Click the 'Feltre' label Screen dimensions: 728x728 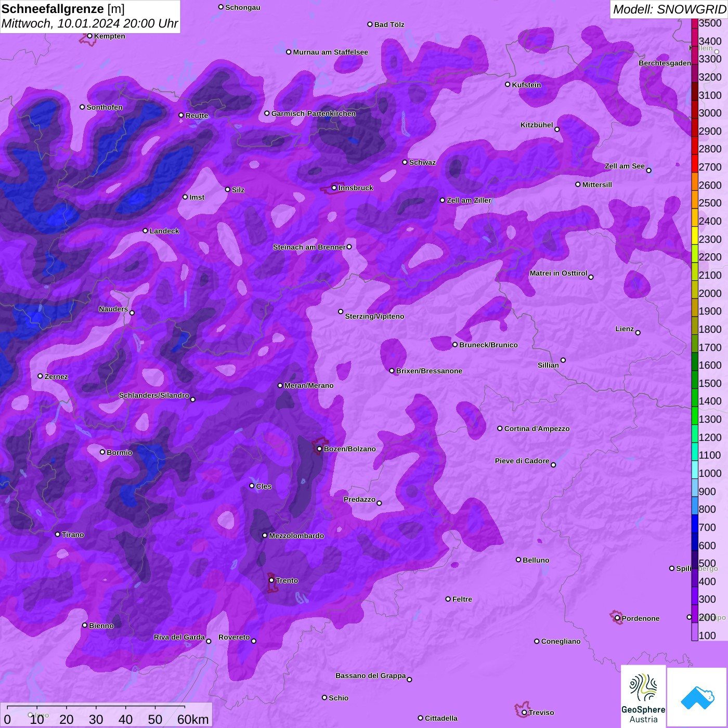pyautogui.click(x=462, y=599)
